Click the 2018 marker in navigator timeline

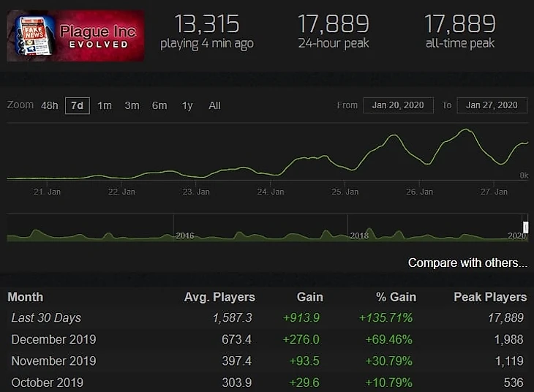[359, 235]
